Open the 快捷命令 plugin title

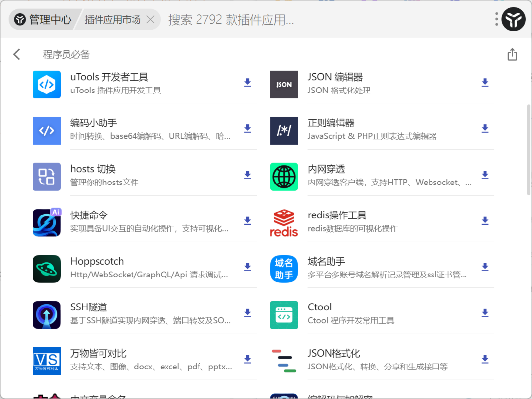[89, 215]
